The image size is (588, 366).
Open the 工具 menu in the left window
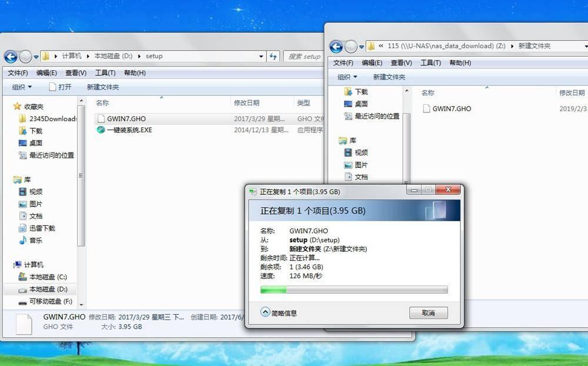coord(100,72)
